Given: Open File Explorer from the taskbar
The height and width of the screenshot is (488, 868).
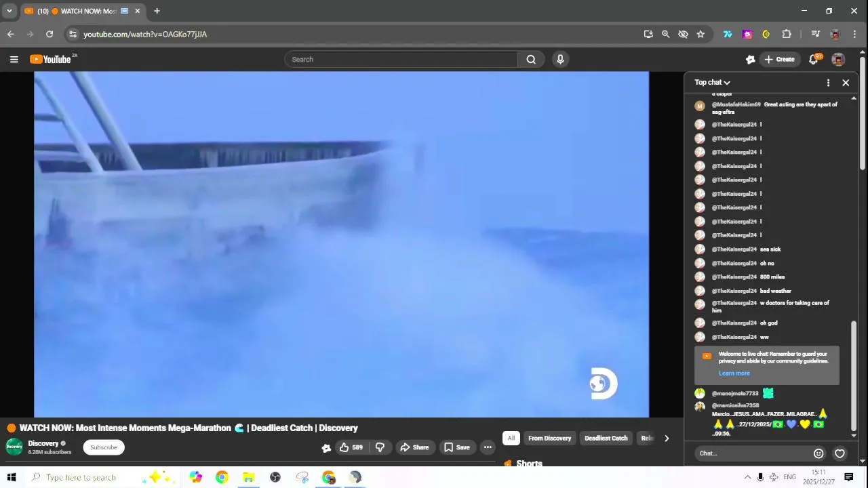Looking at the screenshot, I should click(x=248, y=477).
